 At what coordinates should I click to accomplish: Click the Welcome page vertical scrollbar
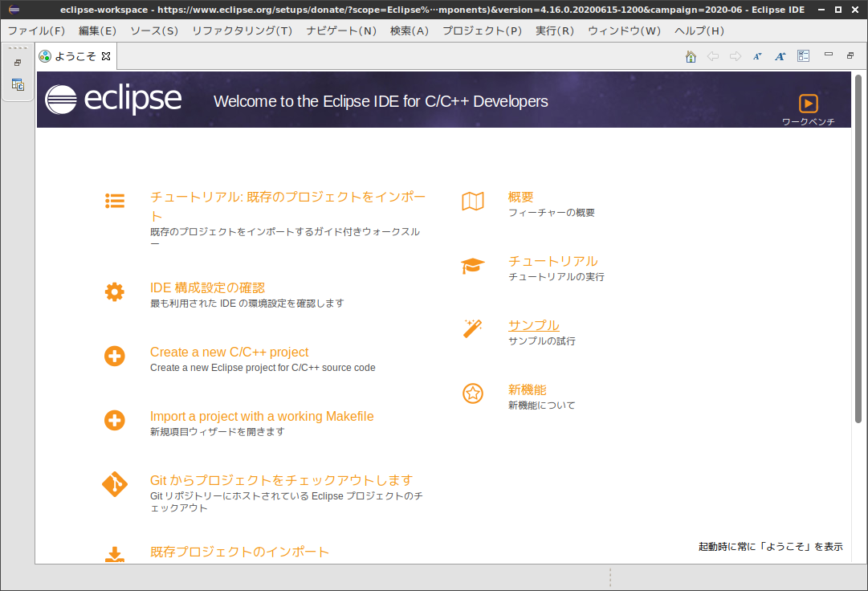[858, 249]
